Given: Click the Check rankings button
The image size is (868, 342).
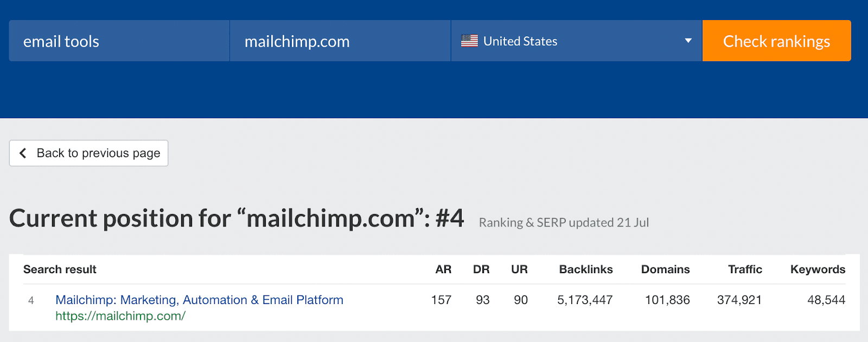Looking at the screenshot, I should pyautogui.click(x=776, y=41).
